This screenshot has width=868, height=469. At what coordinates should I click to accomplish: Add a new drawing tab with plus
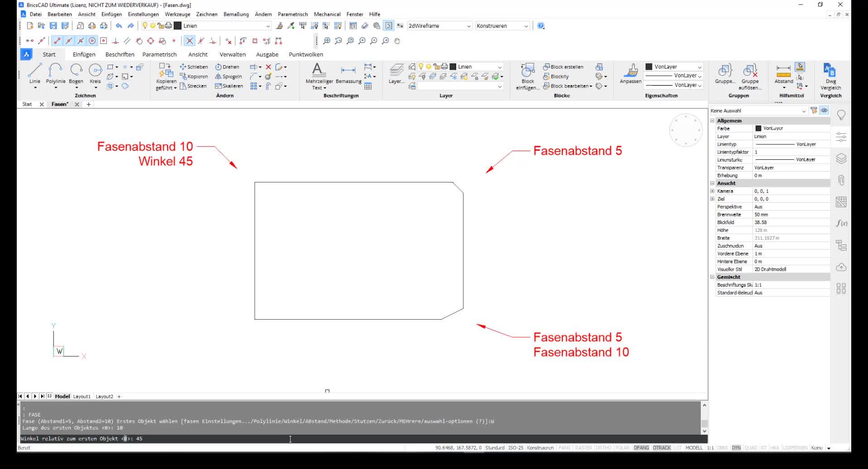pyautogui.click(x=89, y=105)
